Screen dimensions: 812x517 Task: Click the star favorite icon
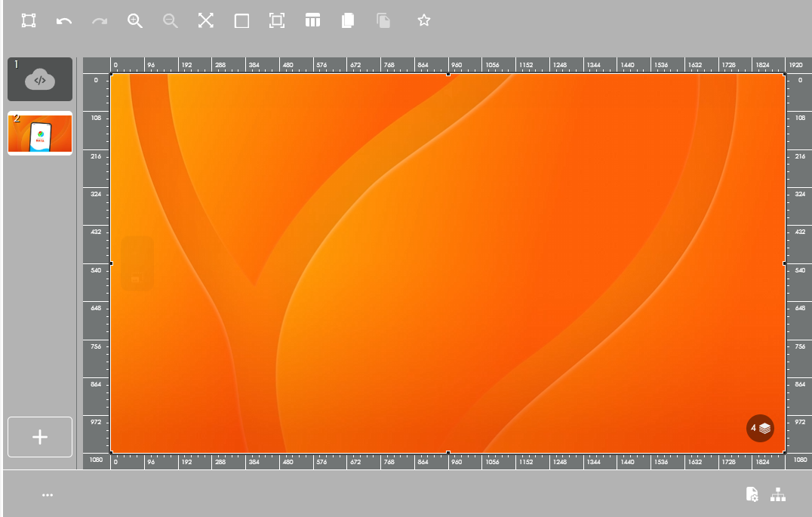424,20
